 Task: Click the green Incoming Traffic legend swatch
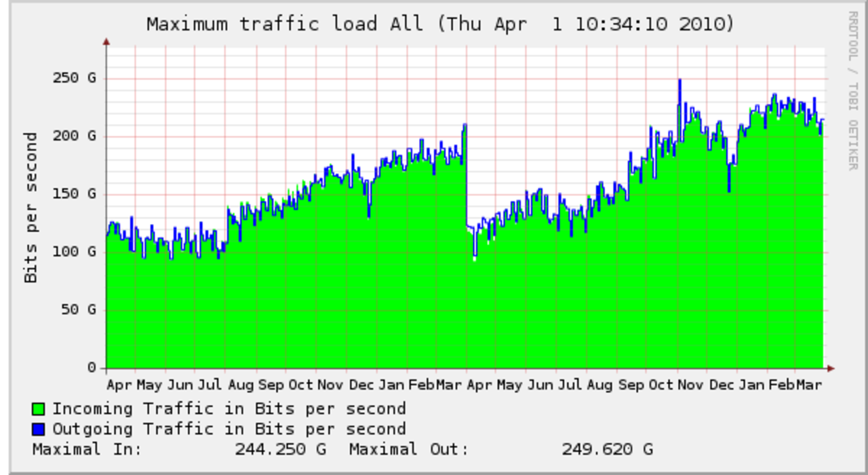[38, 409]
